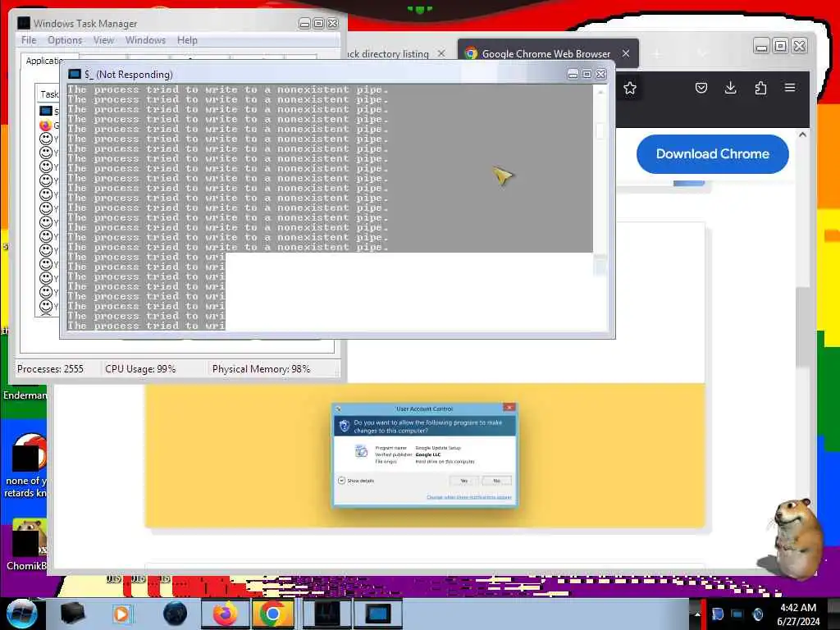Screen dimensions: 840x630
Task: Open the File menu in Task Manager
Action: pos(29,40)
